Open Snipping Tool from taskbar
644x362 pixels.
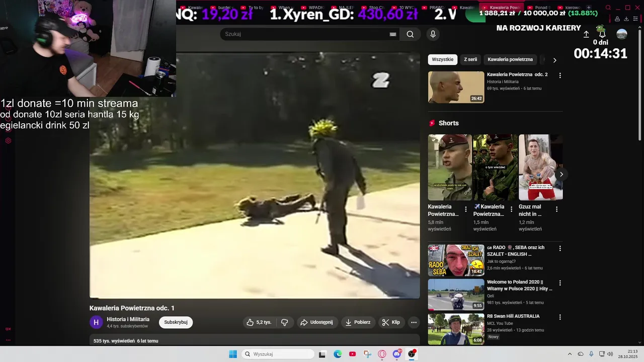[x=367, y=354]
